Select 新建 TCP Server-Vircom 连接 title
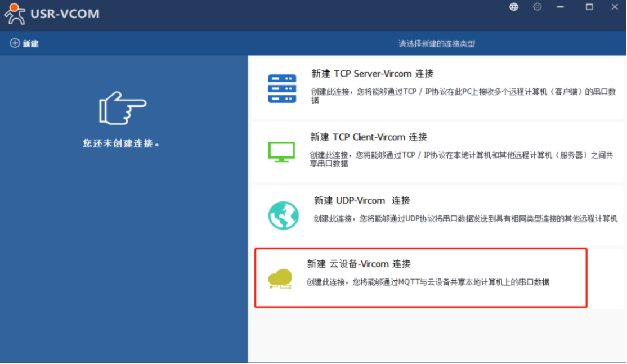Image resolution: width=627 pixels, height=364 pixels. (x=372, y=74)
